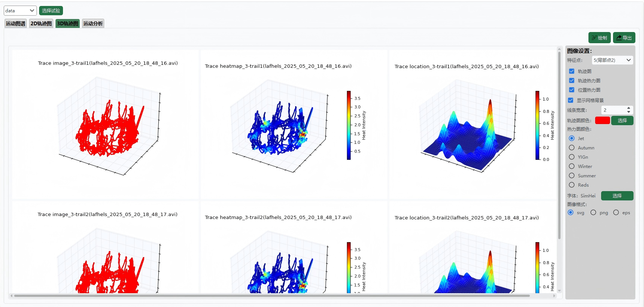Click the scroll-up arrow of the plot area
This screenshot has height=307, width=644.
559,49
